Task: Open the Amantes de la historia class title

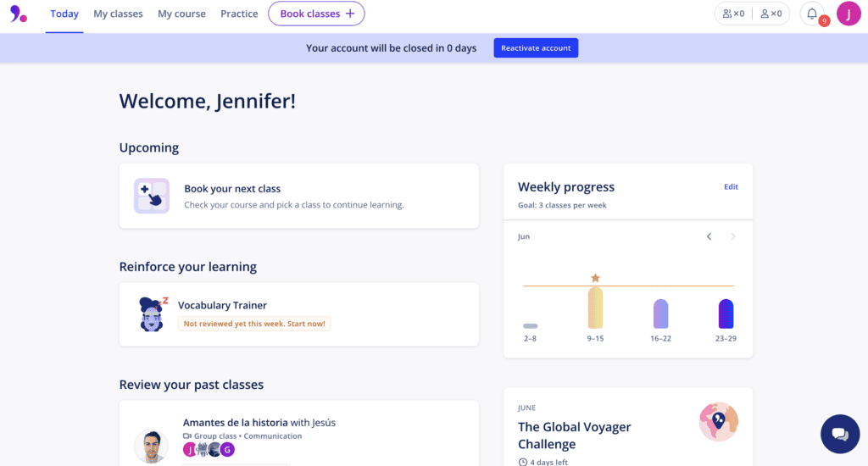Action: pyautogui.click(x=236, y=423)
